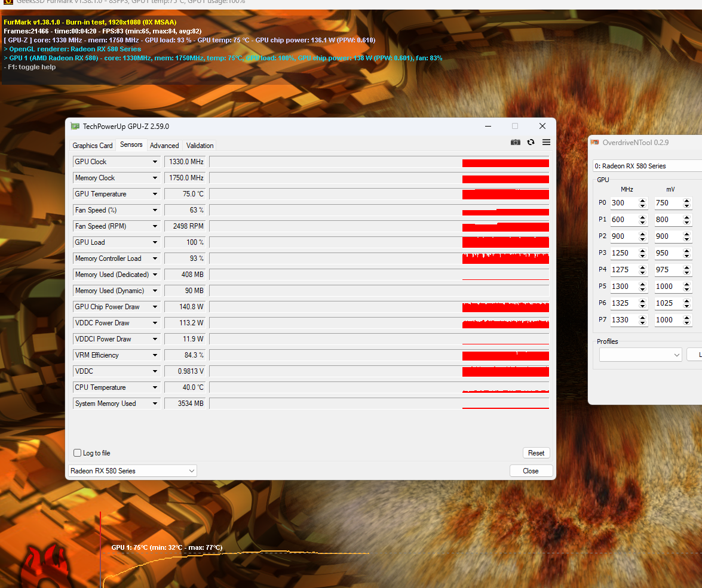Open the Memory Controller Load dropdown
The image size is (702, 588).
(155, 258)
